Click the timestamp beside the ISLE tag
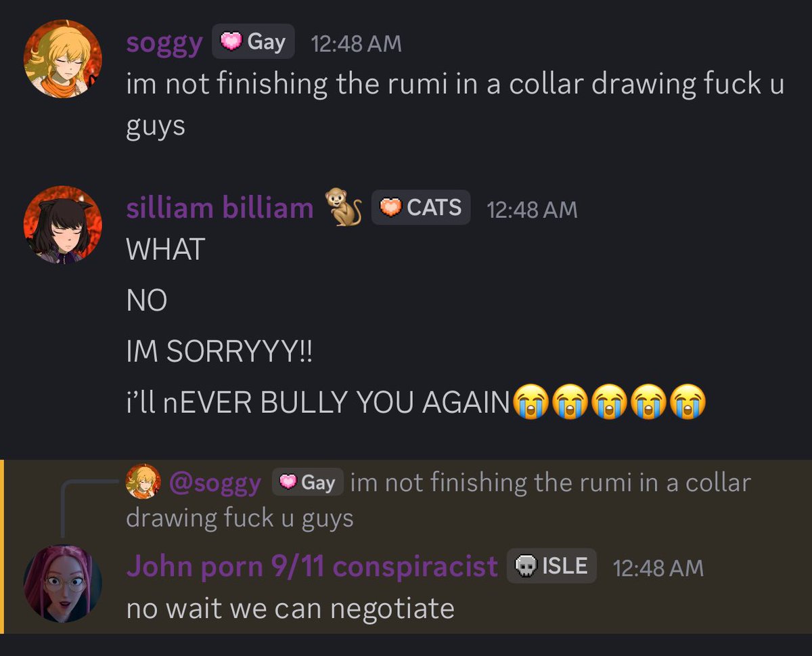 (x=658, y=567)
